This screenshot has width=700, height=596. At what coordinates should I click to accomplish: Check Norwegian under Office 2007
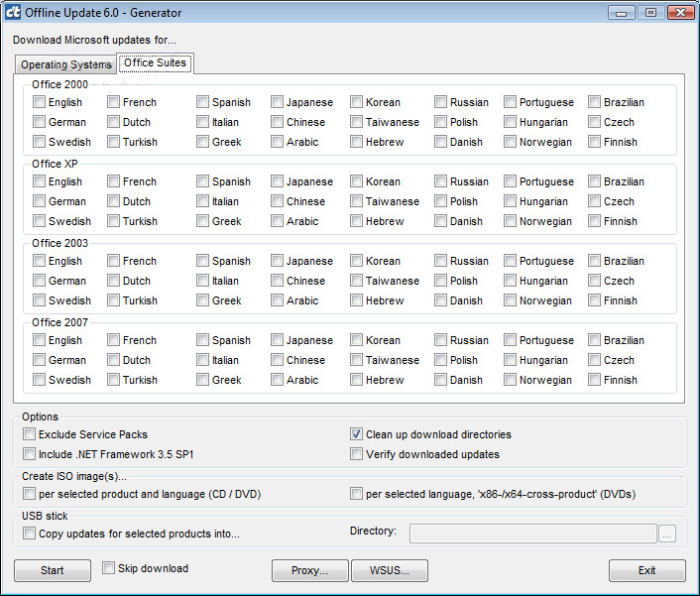pos(510,380)
